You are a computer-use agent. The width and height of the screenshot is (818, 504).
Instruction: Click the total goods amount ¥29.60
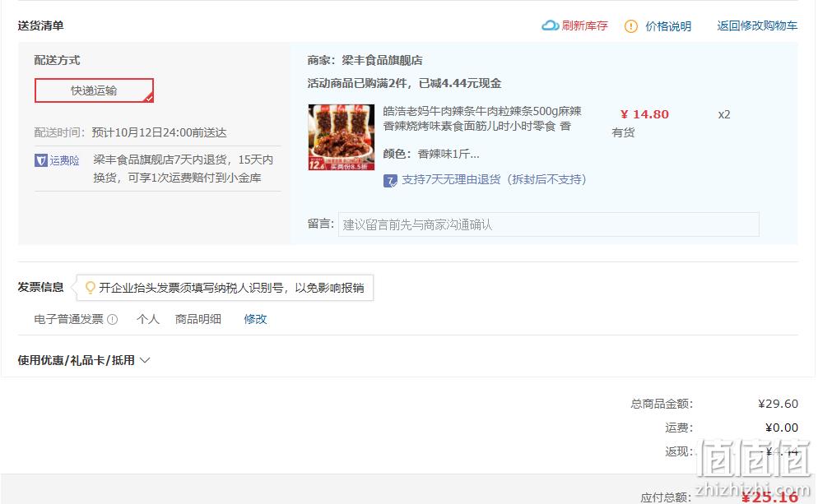click(778, 404)
